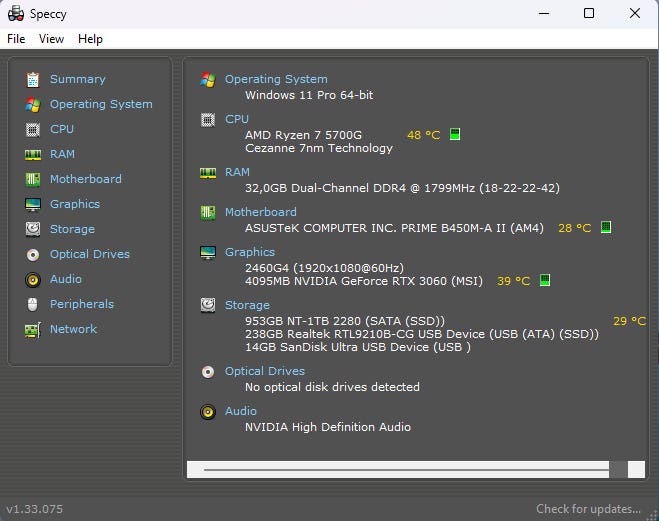The width and height of the screenshot is (659, 521).
Task: Click the Motherboard heading link in summary
Action: (x=261, y=212)
